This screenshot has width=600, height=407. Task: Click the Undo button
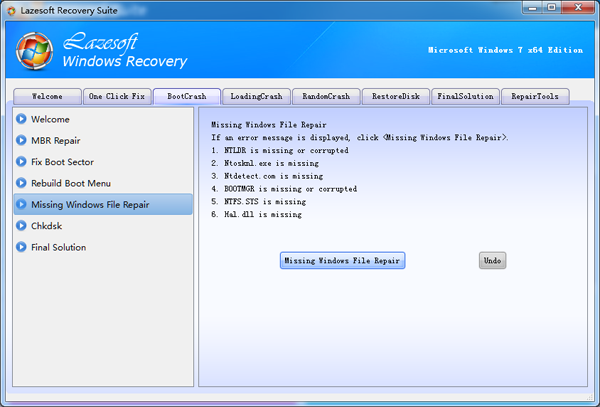pos(492,260)
